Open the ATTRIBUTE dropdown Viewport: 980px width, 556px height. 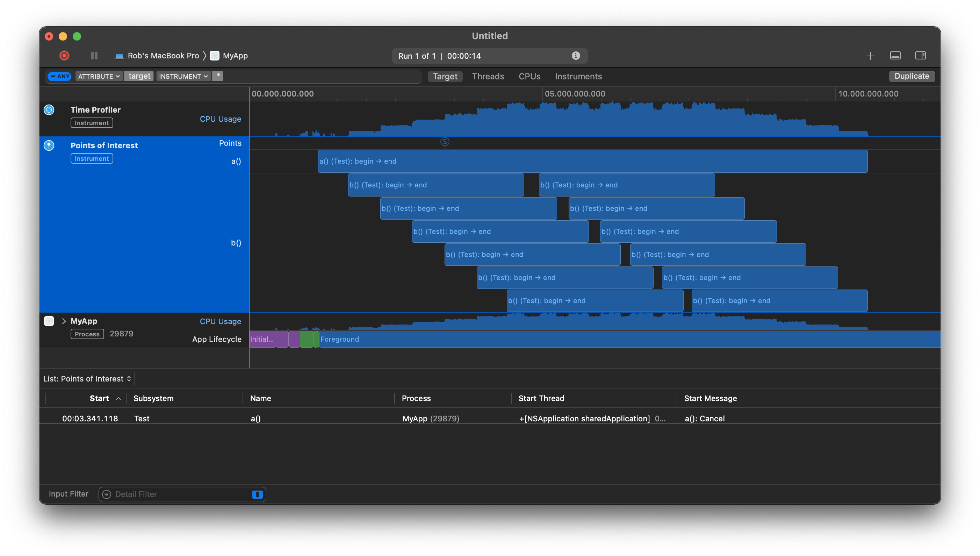[99, 76]
